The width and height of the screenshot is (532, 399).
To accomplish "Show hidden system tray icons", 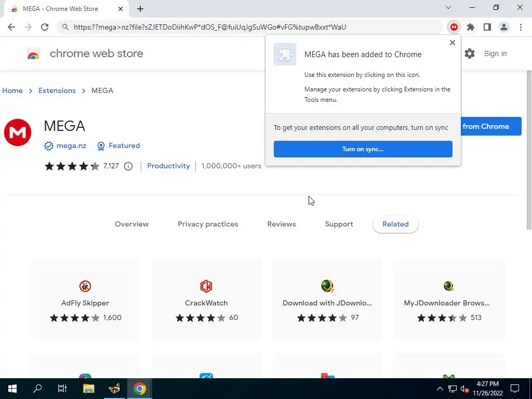I will [440, 389].
